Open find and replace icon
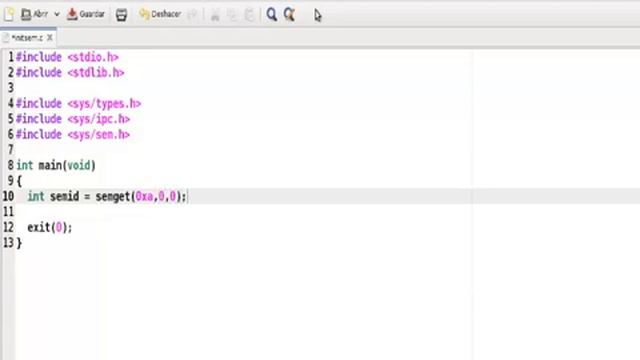Viewport: 640px width, 360px height. [x=289, y=15]
